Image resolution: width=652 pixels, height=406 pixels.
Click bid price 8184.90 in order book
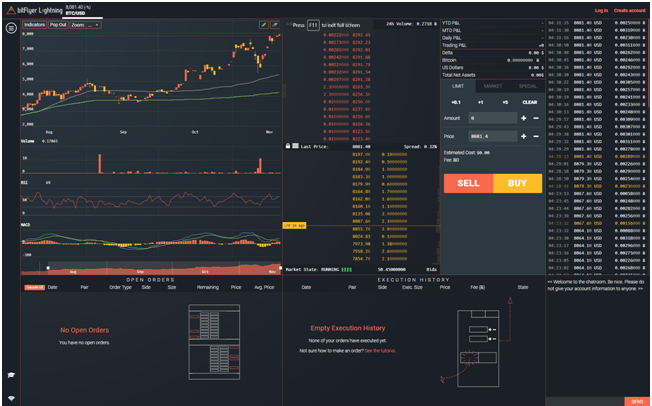click(x=361, y=169)
